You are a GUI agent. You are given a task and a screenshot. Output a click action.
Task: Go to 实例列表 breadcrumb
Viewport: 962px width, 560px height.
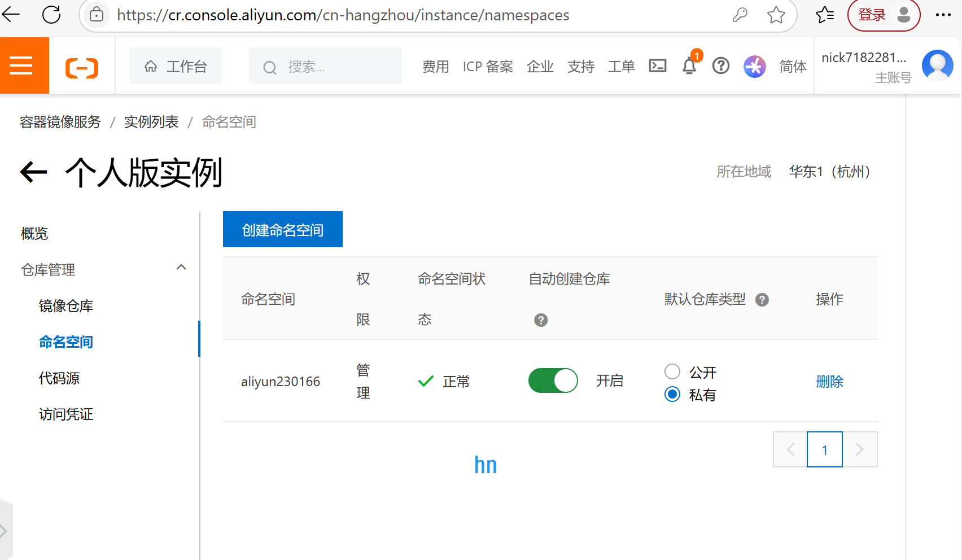click(x=151, y=122)
